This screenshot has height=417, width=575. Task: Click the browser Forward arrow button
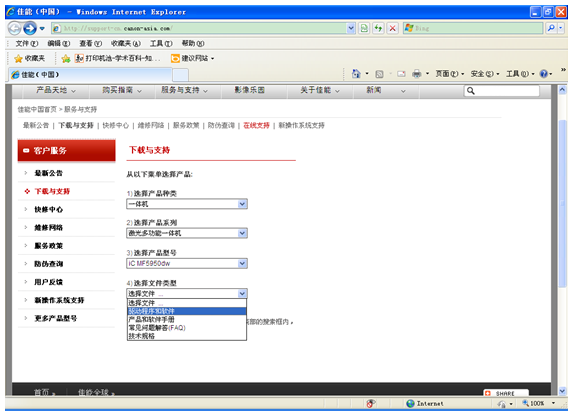coord(30,28)
